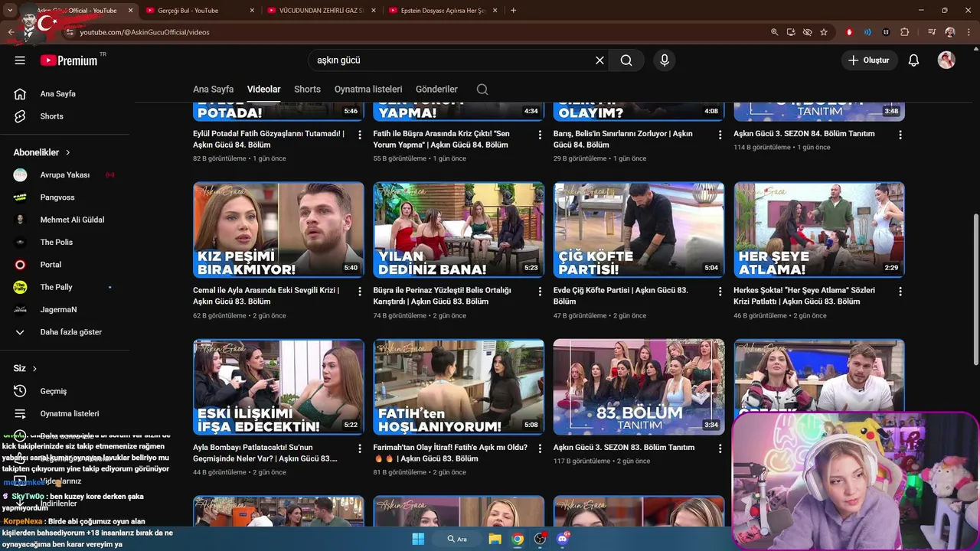Switch to Ana Sayfa channel tab

coord(213,90)
